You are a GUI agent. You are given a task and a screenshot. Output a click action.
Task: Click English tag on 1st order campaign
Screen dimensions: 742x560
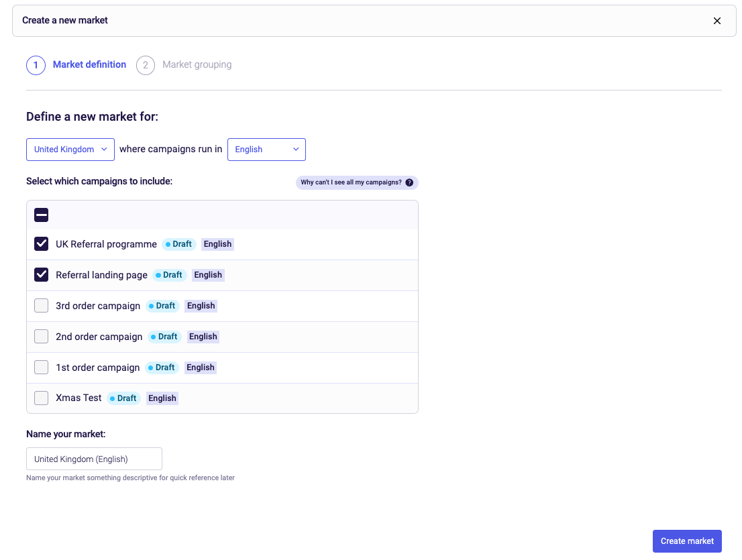click(201, 367)
